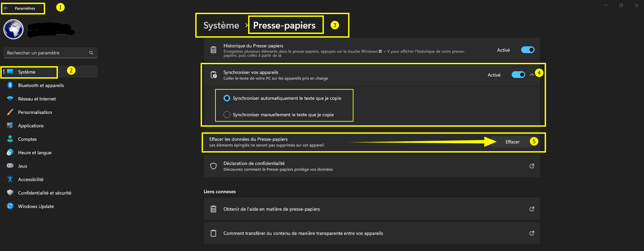The width and height of the screenshot is (644, 251).
Task: Turn off Synchroniser vos appareils toggle
Action: pos(518,75)
